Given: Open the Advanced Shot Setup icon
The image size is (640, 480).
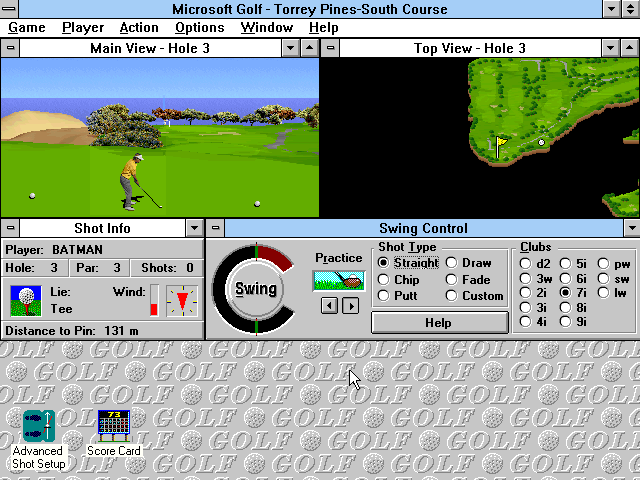Looking at the screenshot, I should pyautogui.click(x=39, y=439).
